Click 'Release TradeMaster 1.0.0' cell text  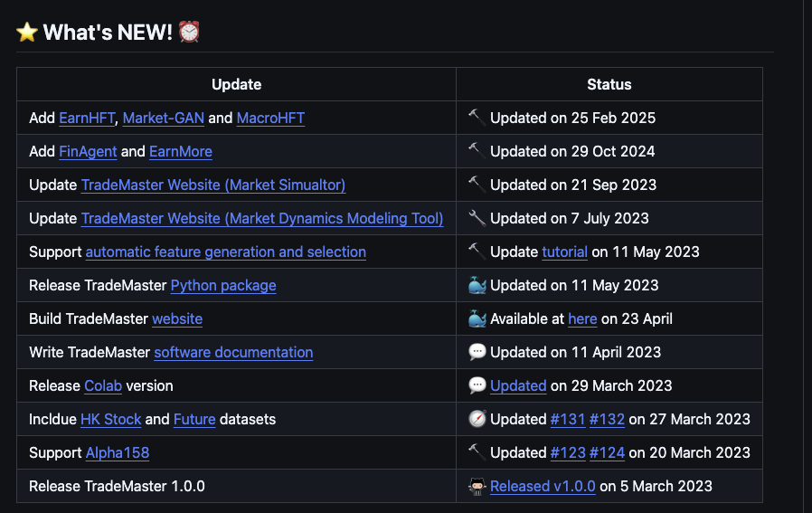coord(117,486)
